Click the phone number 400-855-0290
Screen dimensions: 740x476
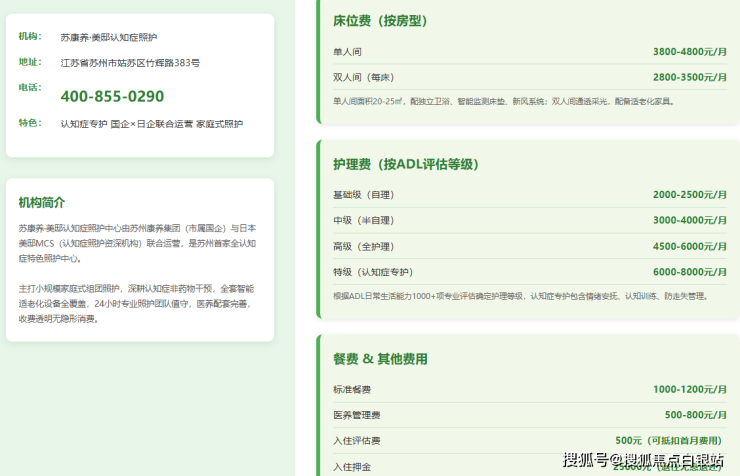click(112, 96)
